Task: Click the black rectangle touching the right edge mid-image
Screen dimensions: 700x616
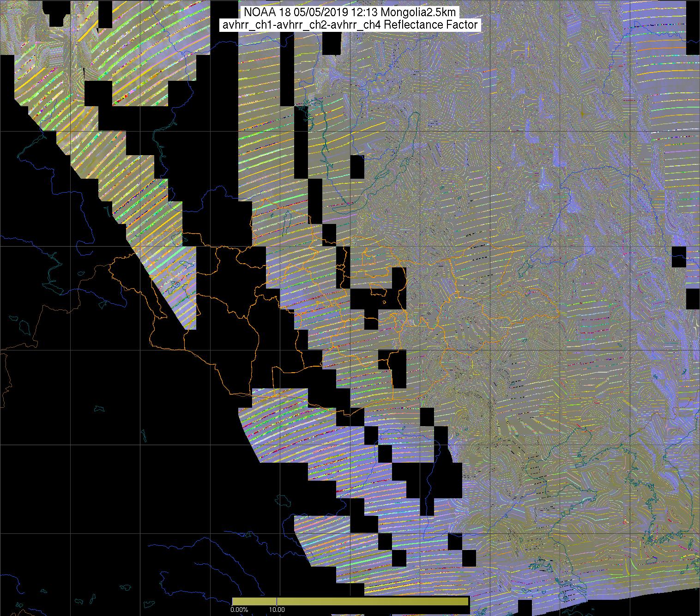Action: coord(693,299)
